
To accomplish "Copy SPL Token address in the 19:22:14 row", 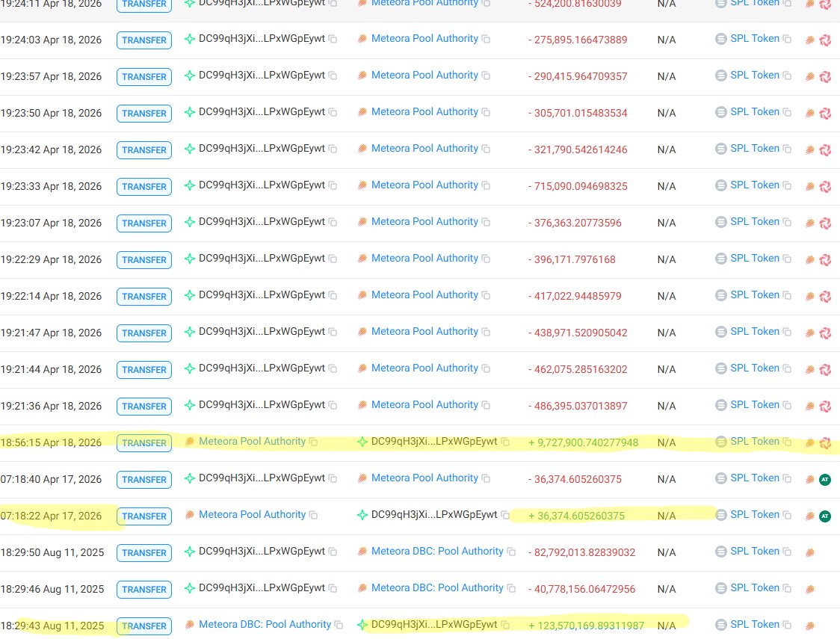I will 787,295.
